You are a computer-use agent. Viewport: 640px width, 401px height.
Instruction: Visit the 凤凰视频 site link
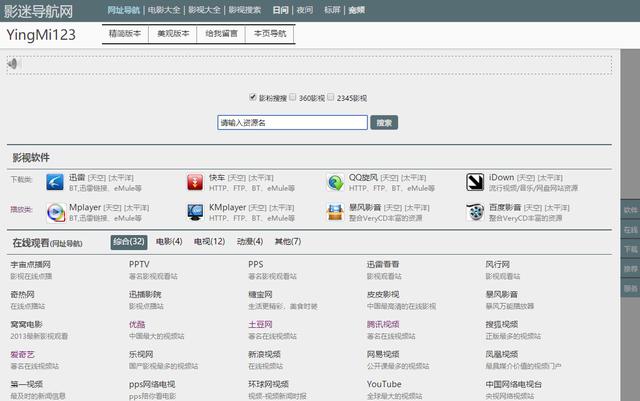tap(502, 354)
